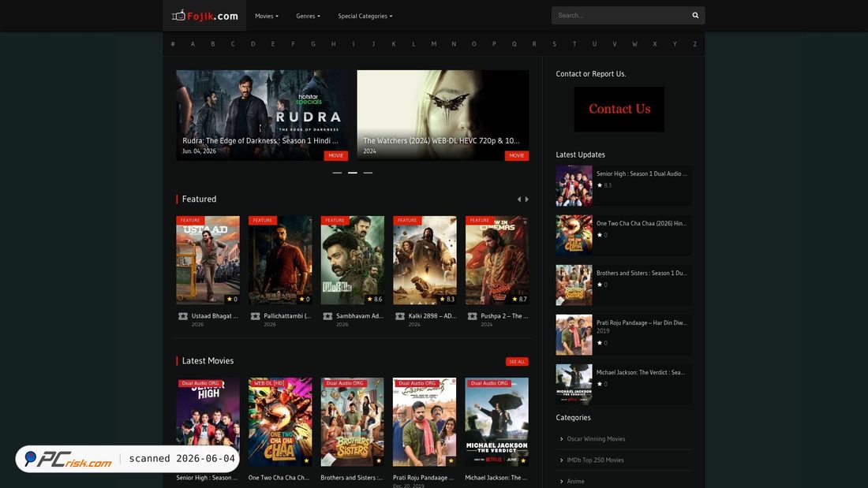Click movie icon beside Kalki 2898 title
This screenshot has width=868, height=488.
[x=400, y=316]
